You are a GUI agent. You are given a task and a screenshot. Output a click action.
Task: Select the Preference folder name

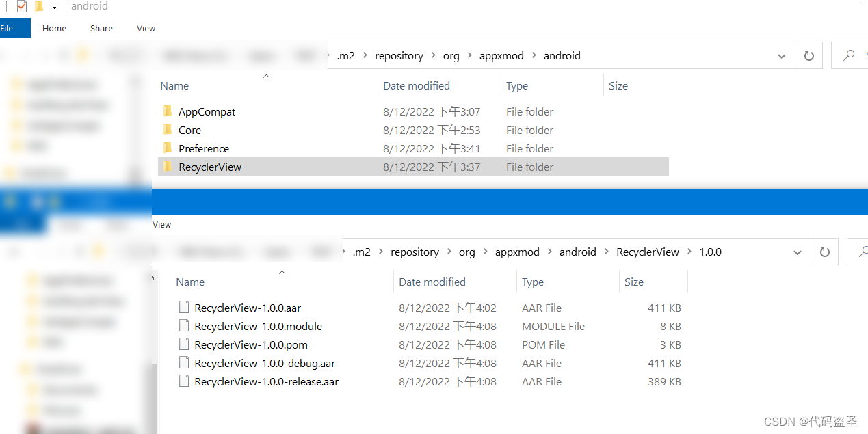204,148
